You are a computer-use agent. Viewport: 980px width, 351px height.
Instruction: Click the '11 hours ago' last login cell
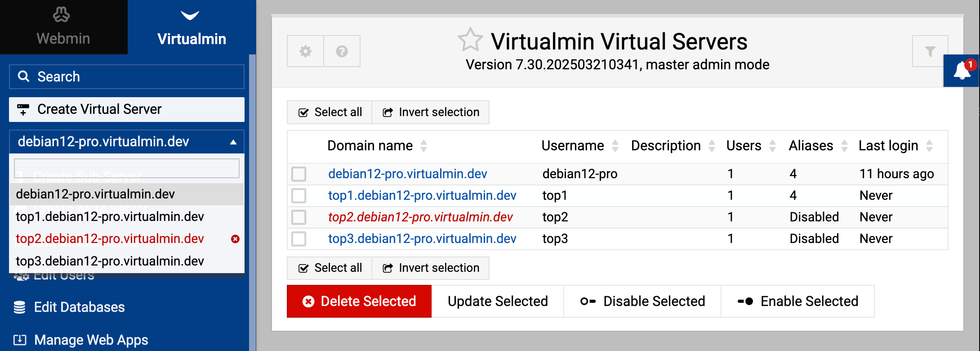click(897, 174)
